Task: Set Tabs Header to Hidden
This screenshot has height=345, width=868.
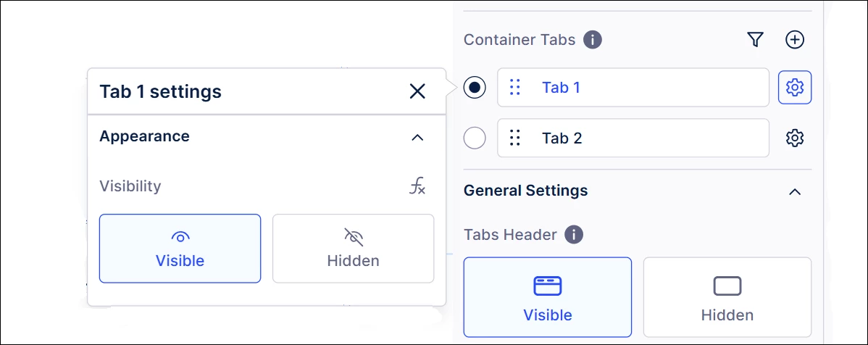Action: pos(727,297)
